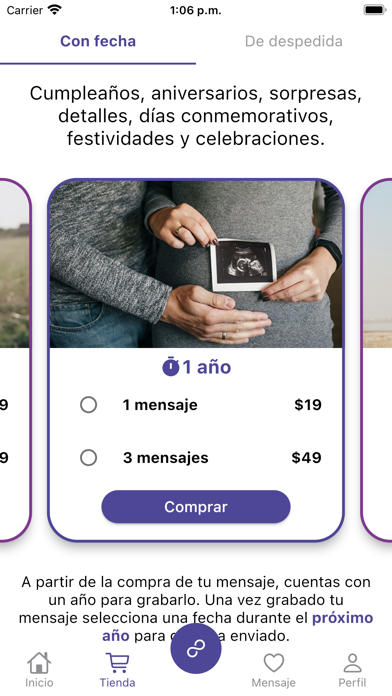
Task: Switch to the De despedida tab
Action: 294,41
